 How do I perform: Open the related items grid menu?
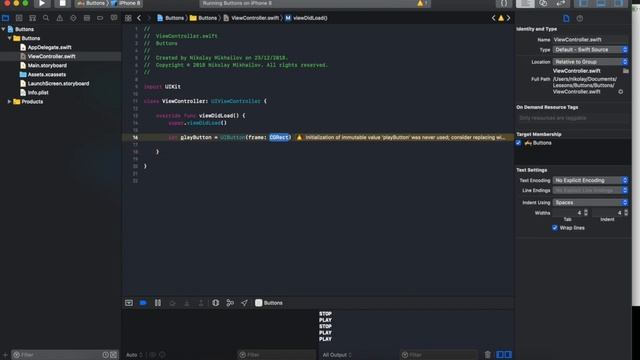(128, 18)
